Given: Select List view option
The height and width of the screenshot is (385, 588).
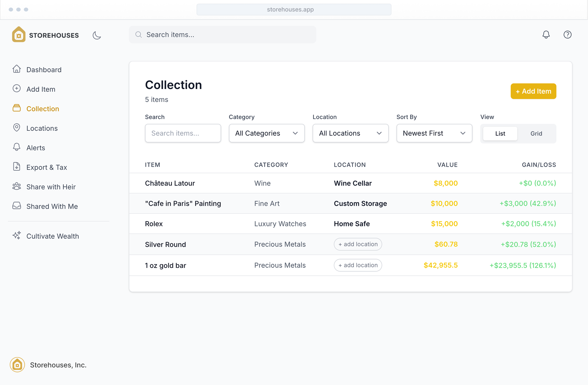Looking at the screenshot, I should [500, 133].
